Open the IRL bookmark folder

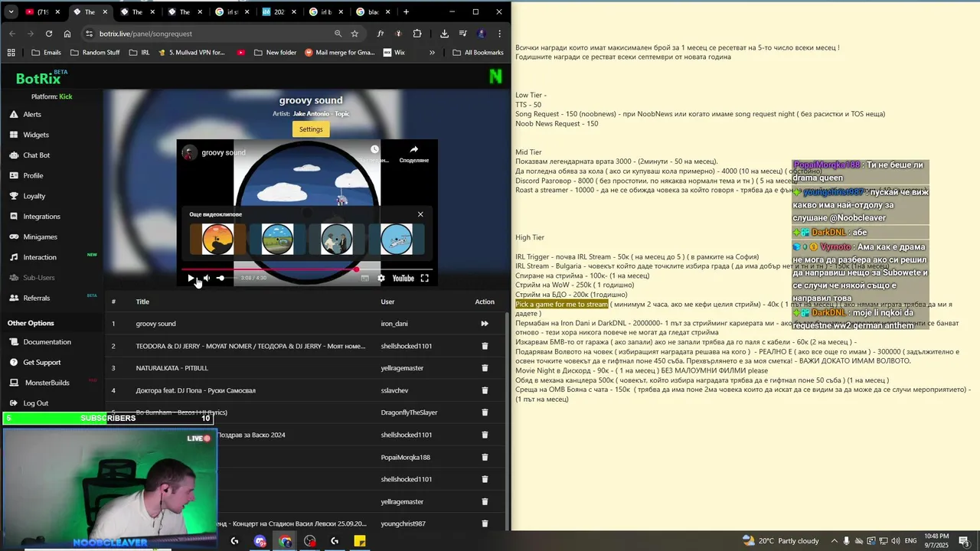(x=139, y=53)
